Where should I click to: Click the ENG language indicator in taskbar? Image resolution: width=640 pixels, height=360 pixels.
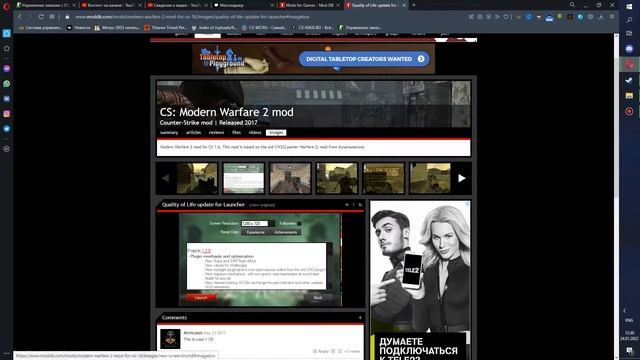(x=629, y=320)
